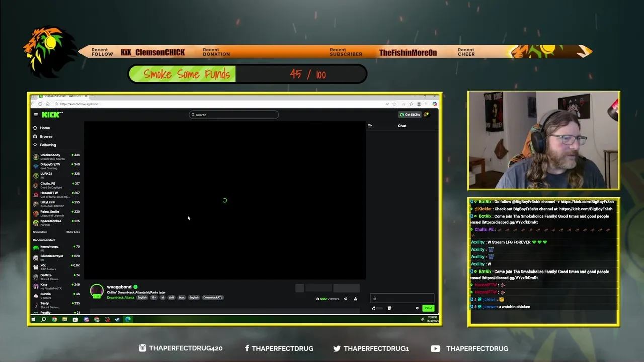The height and width of the screenshot is (362, 644).
Task: Open Kate recommended channel
Action: (x=56, y=286)
